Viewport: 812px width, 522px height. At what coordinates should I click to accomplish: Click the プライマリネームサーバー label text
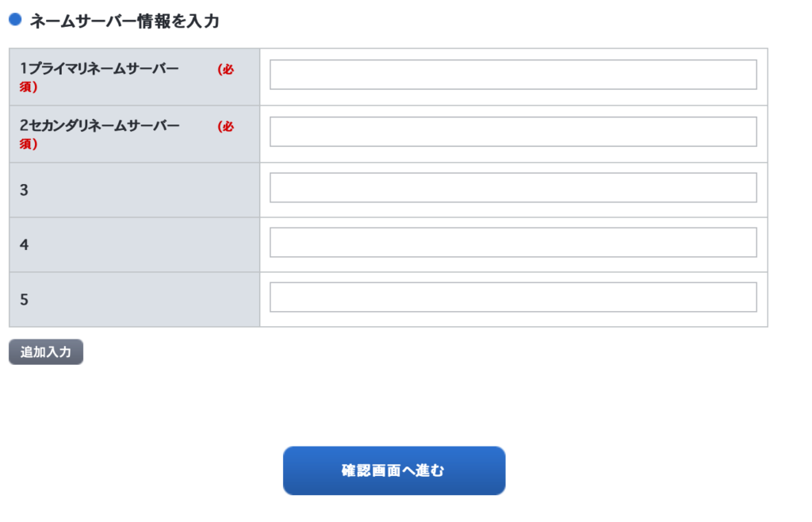[104, 68]
